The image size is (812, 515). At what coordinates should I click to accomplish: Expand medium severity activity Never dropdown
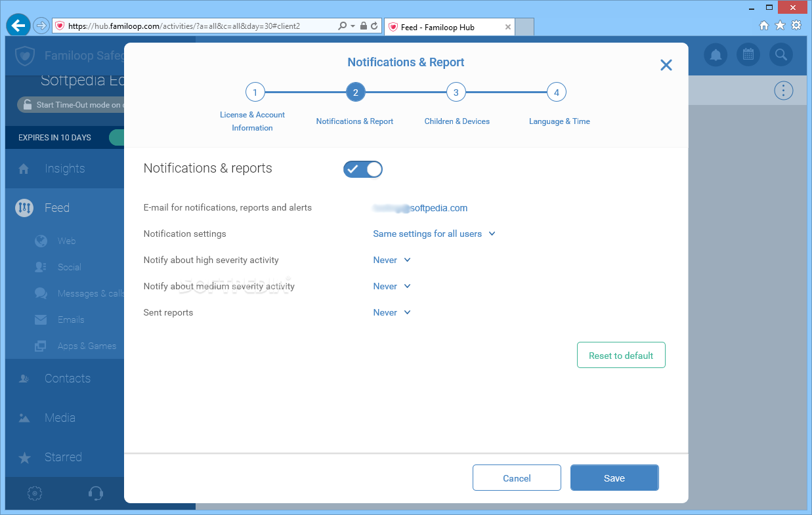pos(392,286)
